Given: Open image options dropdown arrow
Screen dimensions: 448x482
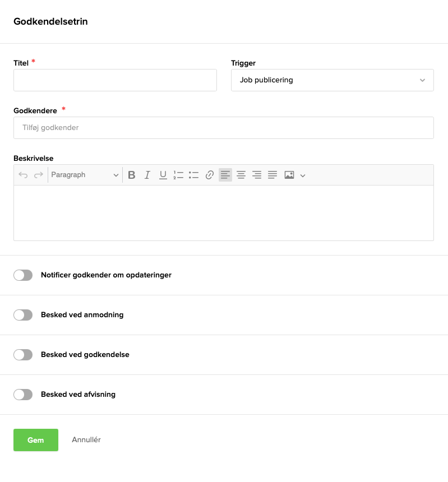Looking at the screenshot, I should [303, 175].
